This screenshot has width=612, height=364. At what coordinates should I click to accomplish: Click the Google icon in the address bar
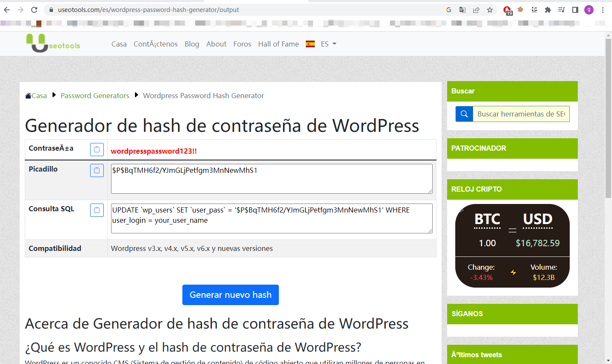(449, 10)
